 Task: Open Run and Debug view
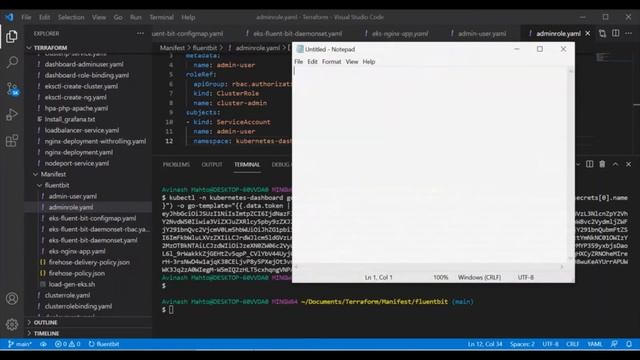pyautogui.click(x=12, y=115)
